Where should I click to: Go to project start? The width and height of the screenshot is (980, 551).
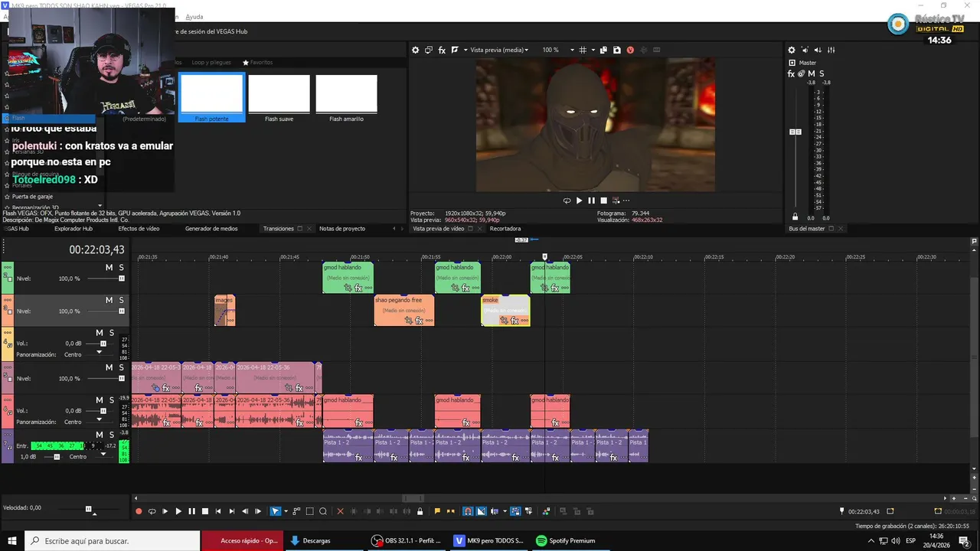[x=218, y=511]
